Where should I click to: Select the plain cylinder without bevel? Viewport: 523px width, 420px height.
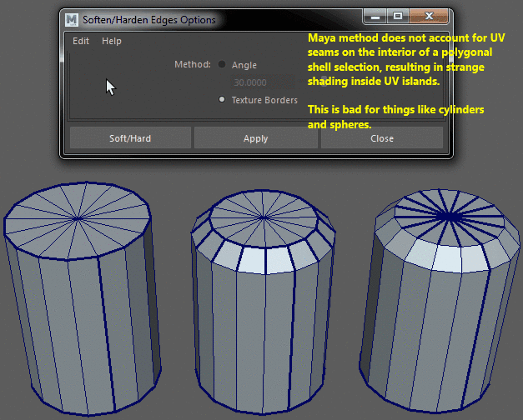(82, 298)
